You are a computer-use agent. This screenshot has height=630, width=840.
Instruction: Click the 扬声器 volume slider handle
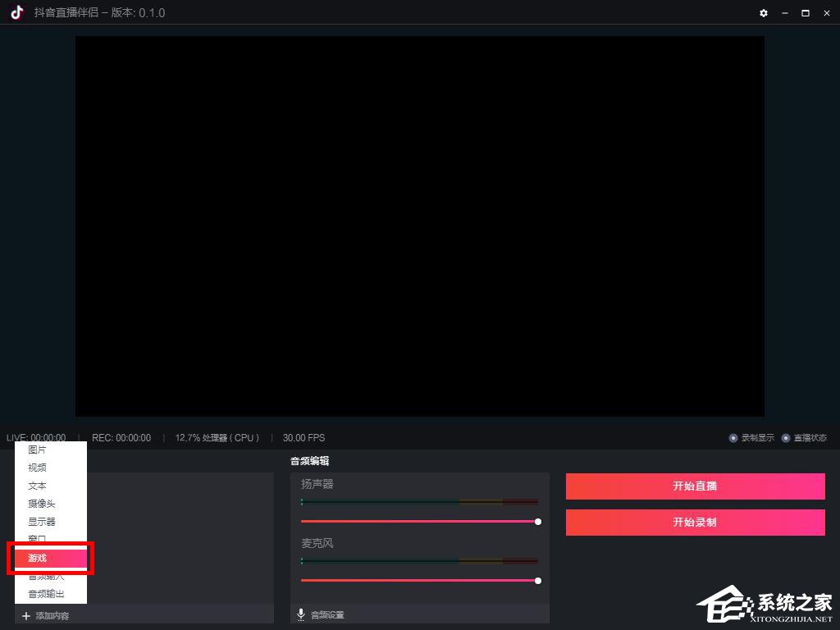point(538,522)
